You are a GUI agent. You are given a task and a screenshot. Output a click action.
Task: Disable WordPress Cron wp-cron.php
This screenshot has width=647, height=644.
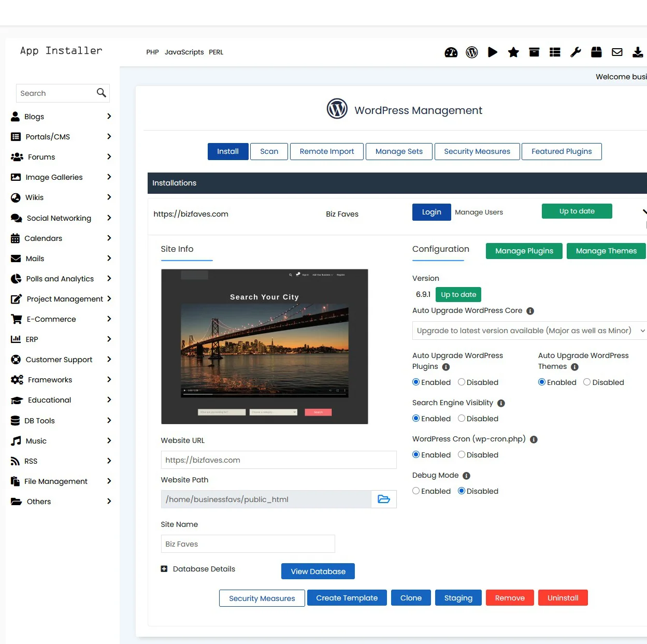[461, 454]
